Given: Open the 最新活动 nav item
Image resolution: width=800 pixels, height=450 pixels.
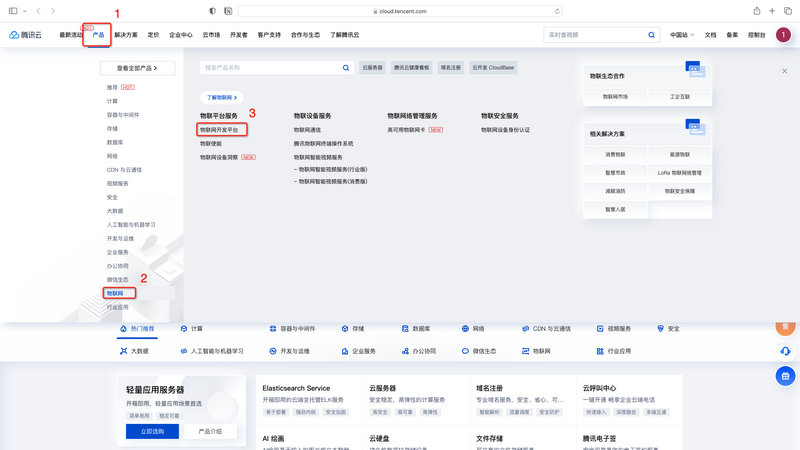Looking at the screenshot, I should 70,35.
